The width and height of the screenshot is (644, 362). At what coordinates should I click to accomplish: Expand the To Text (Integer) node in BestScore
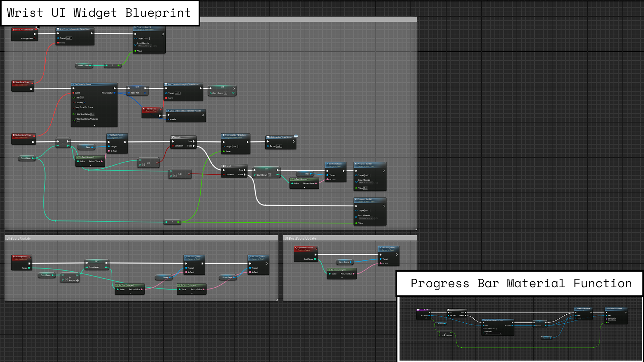tap(342, 278)
